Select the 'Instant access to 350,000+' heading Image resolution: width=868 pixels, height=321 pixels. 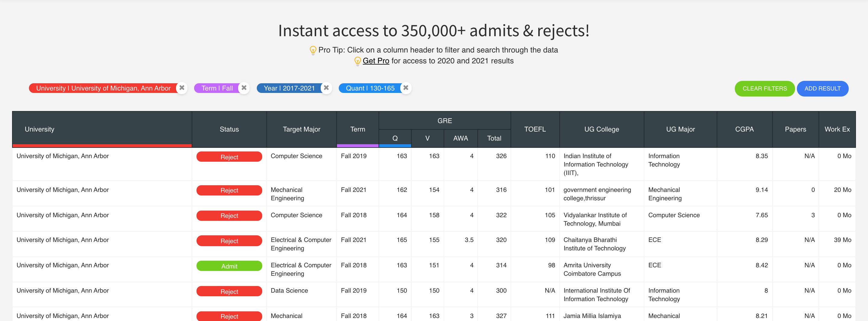tap(434, 31)
